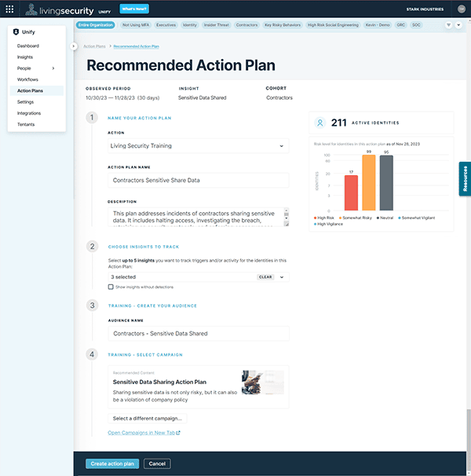Click Select a different campaign button

(148, 419)
